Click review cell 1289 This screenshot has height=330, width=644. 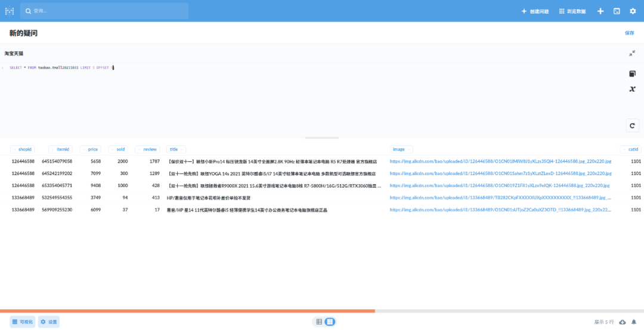tap(154, 173)
